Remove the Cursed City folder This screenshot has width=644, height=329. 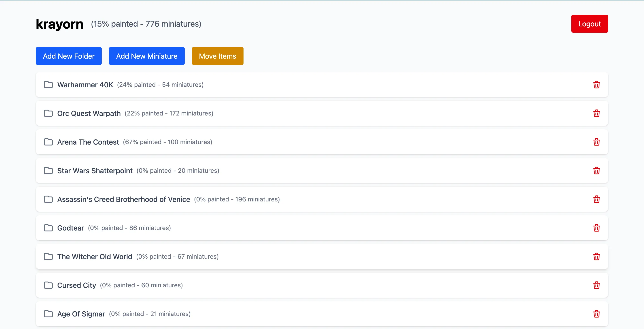(596, 285)
